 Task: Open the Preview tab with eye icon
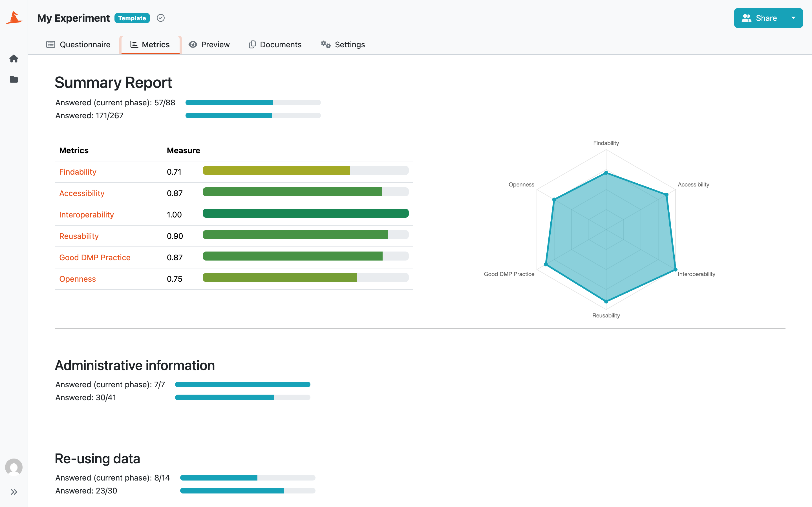[x=209, y=45]
